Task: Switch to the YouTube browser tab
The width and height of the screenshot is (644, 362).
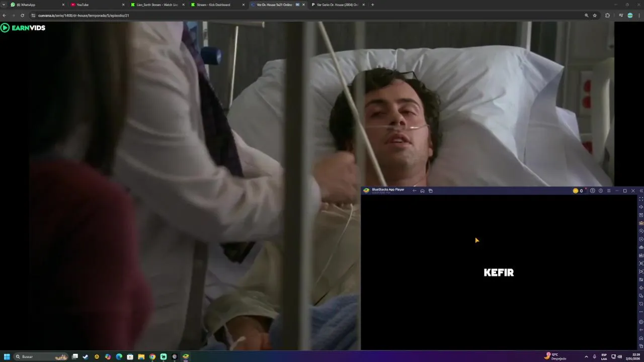Action: point(97,5)
